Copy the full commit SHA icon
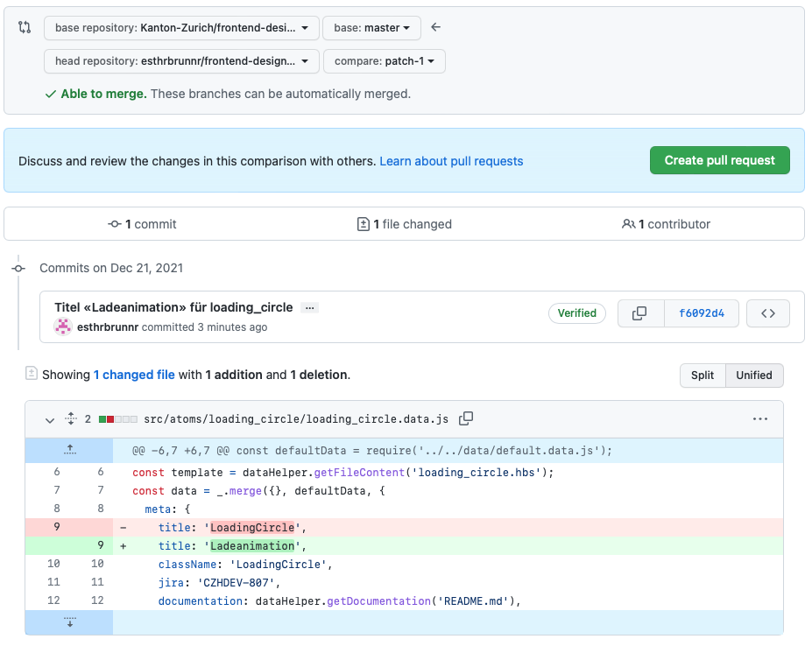Screen dimensions: 812x646 point(639,313)
